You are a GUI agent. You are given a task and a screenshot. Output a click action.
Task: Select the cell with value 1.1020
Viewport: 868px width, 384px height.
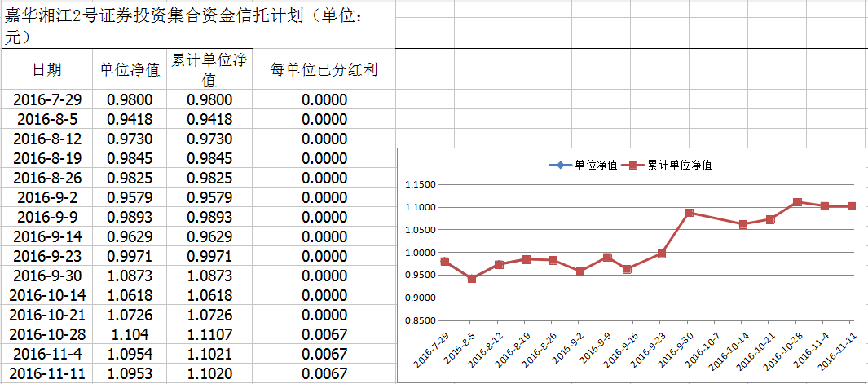(x=209, y=373)
